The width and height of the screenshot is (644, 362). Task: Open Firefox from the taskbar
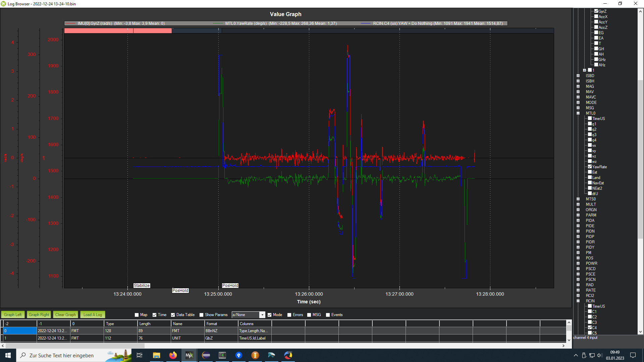pos(173,355)
